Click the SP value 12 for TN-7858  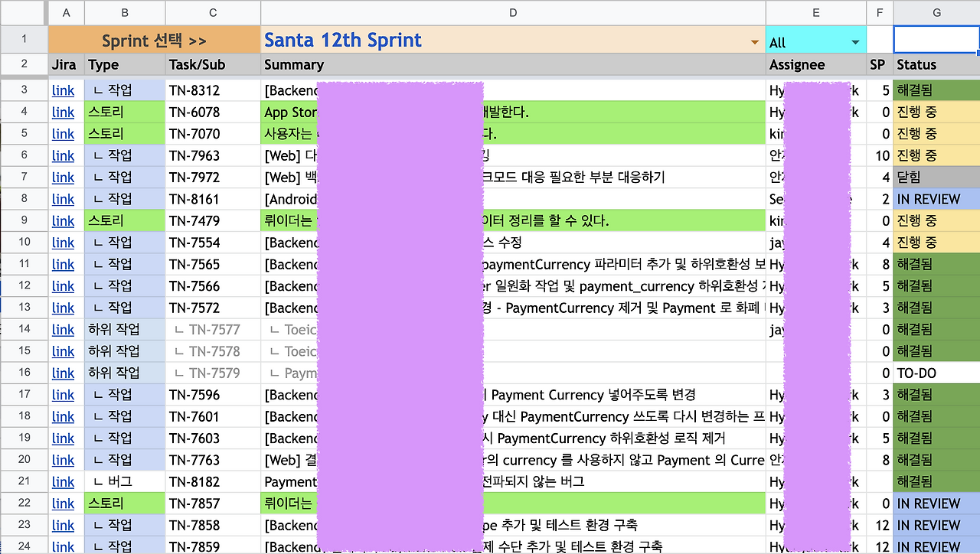pyautogui.click(x=880, y=526)
